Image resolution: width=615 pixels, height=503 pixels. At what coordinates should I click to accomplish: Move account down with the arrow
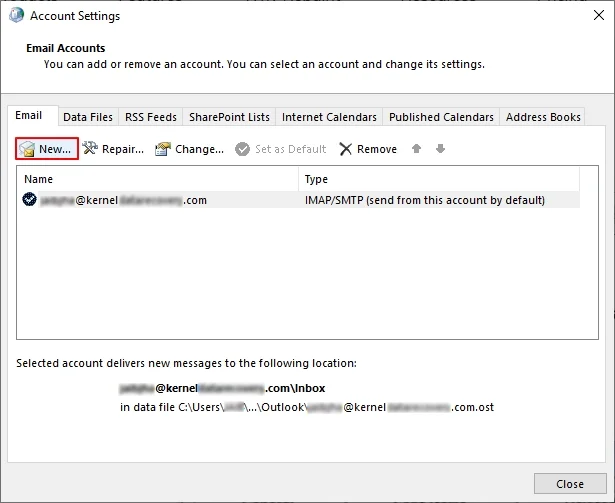click(440, 148)
